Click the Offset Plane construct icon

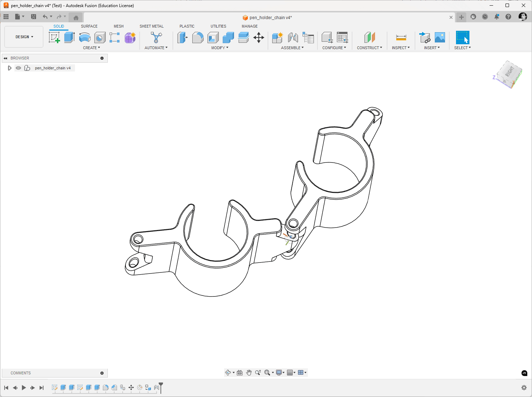coord(370,38)
